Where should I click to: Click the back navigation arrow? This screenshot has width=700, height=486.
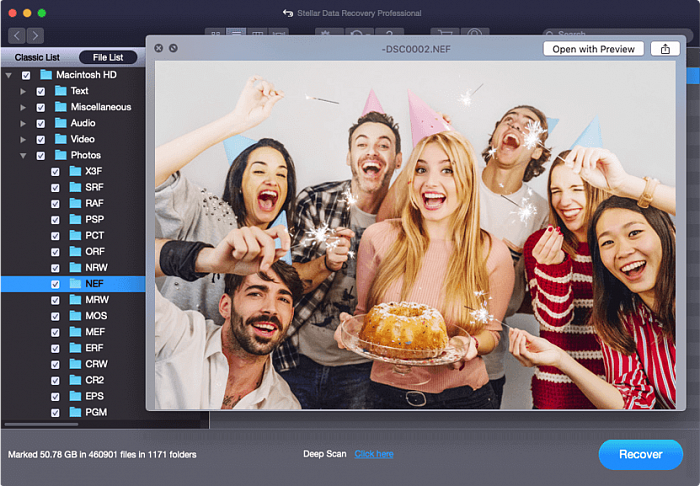tap(17, 35)
